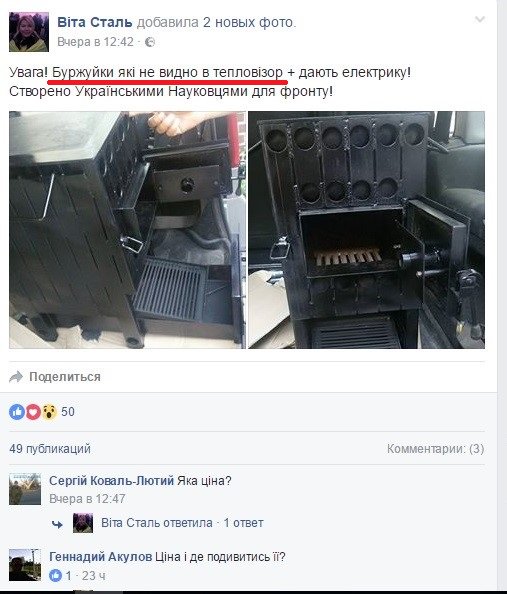This screenshot has width=507, height=594.
Task: Open Геннадий Акулов's profile picture
Action: tap(25, 565)
